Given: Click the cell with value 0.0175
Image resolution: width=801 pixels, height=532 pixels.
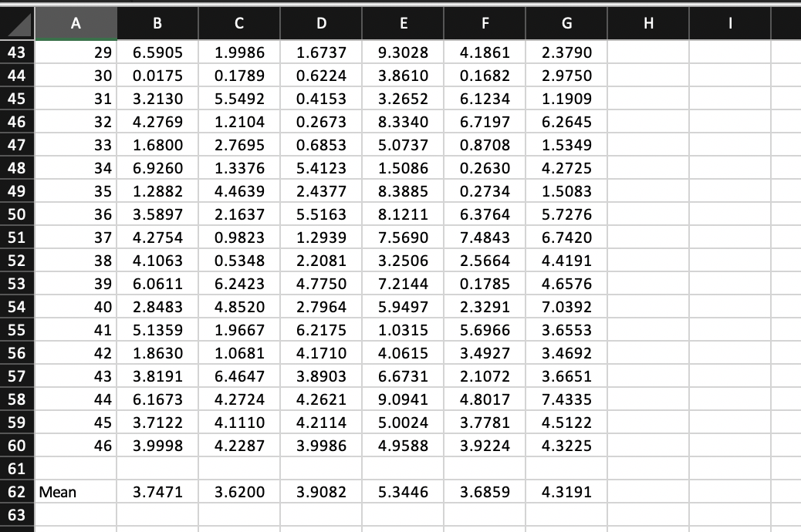Looking at the screenshot, I should [157, 76].
